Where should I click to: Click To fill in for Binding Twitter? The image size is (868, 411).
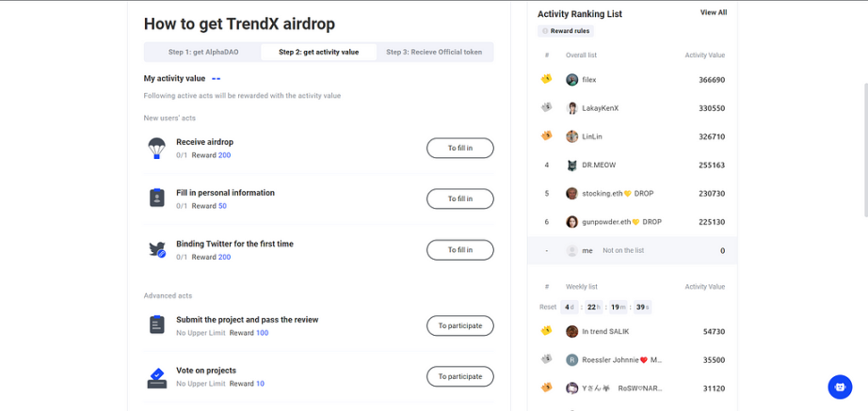pyautogui.click(x=460, y=250)
